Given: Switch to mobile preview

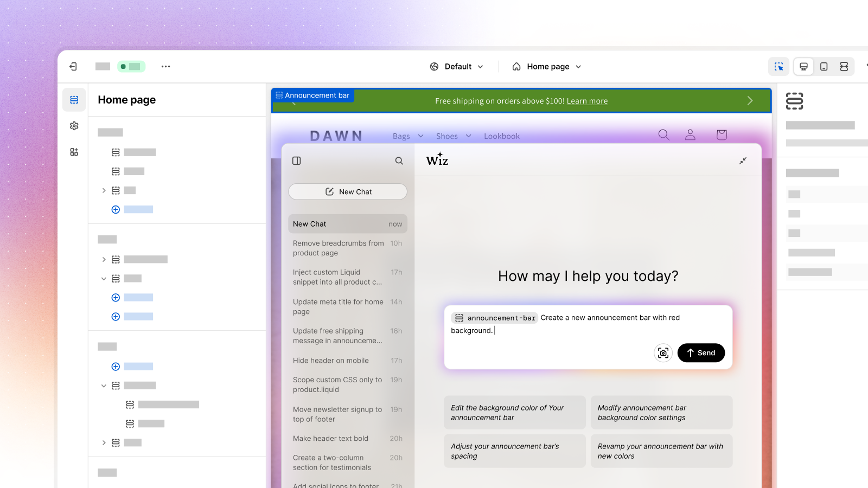Looking at the screenshot, I should pyautogui.click(x=824, y=67).
